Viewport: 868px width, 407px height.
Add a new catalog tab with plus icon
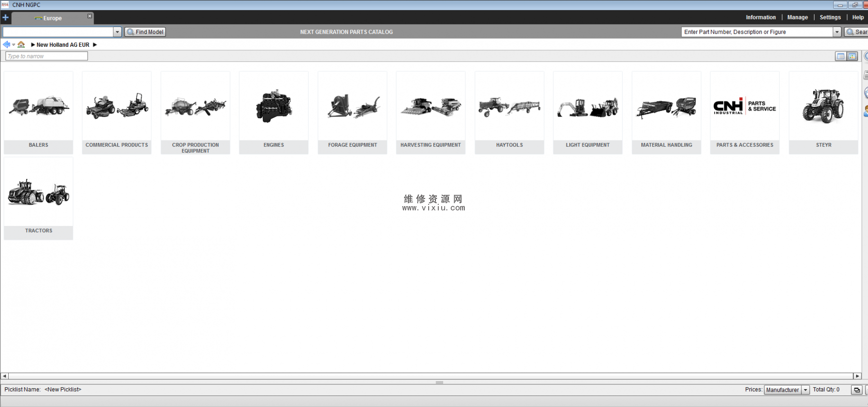(x=6, y=18)
